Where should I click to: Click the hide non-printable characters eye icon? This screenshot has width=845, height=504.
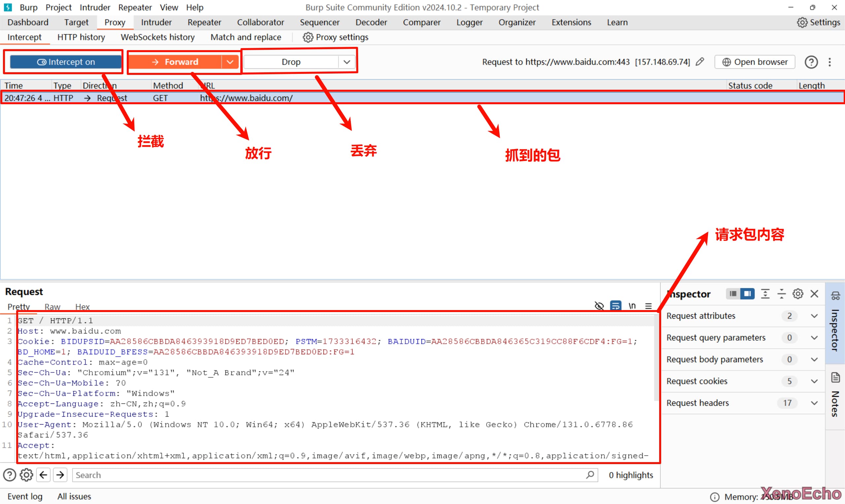click(x=599, y=306)
